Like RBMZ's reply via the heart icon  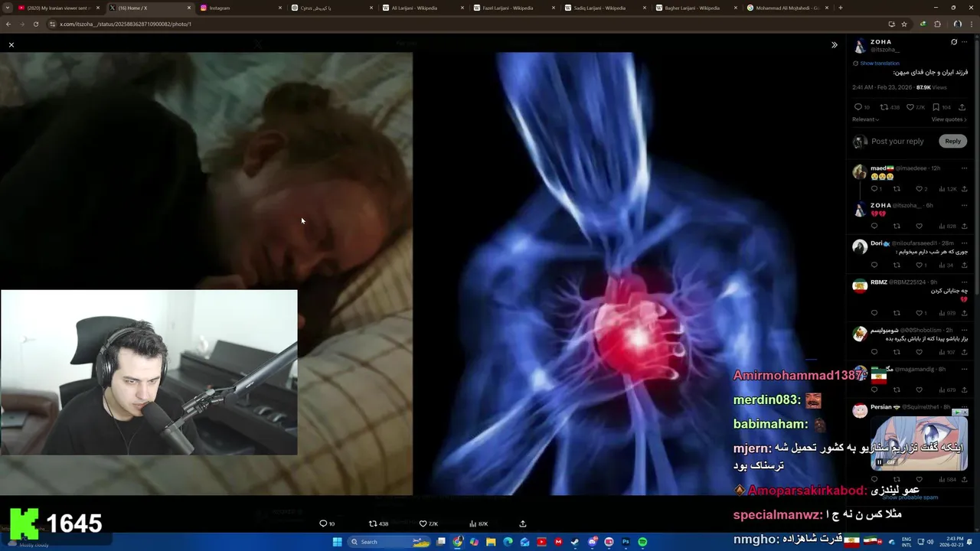919,312
